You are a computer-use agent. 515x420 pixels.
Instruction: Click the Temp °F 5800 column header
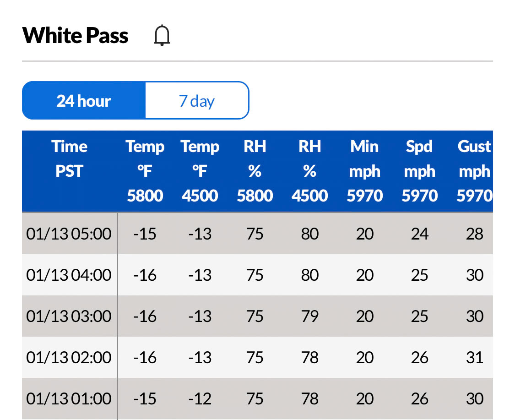point(145,171)
